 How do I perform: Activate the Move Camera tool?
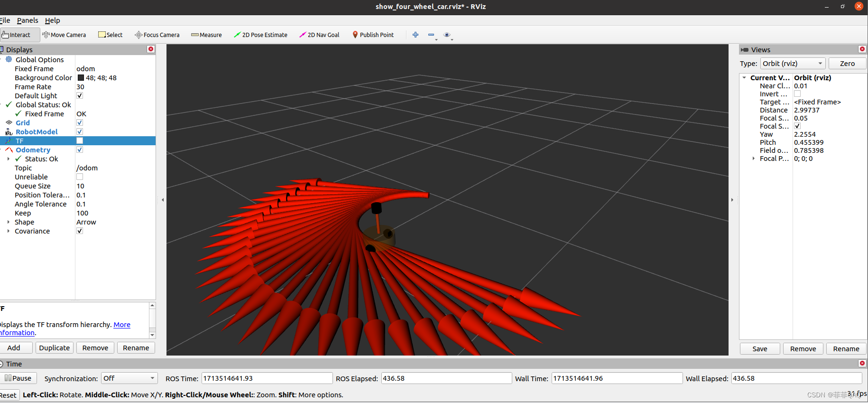64,35
